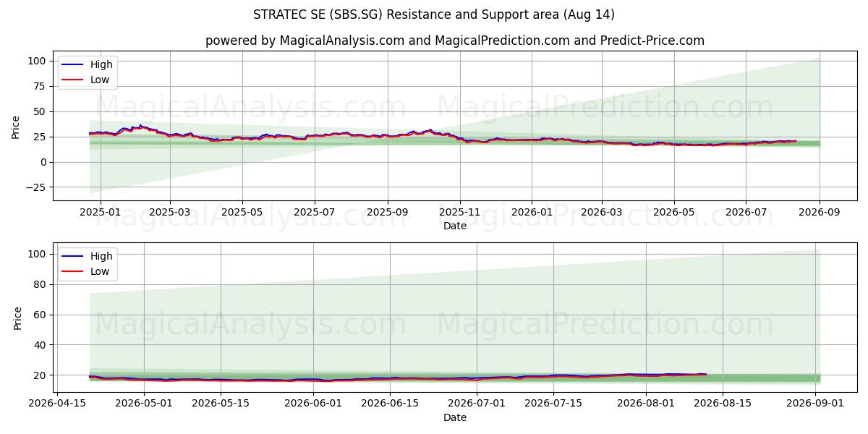Click the top chart 'Price' axis label
This screenshot has height=434, width=868.
(17, 127)
